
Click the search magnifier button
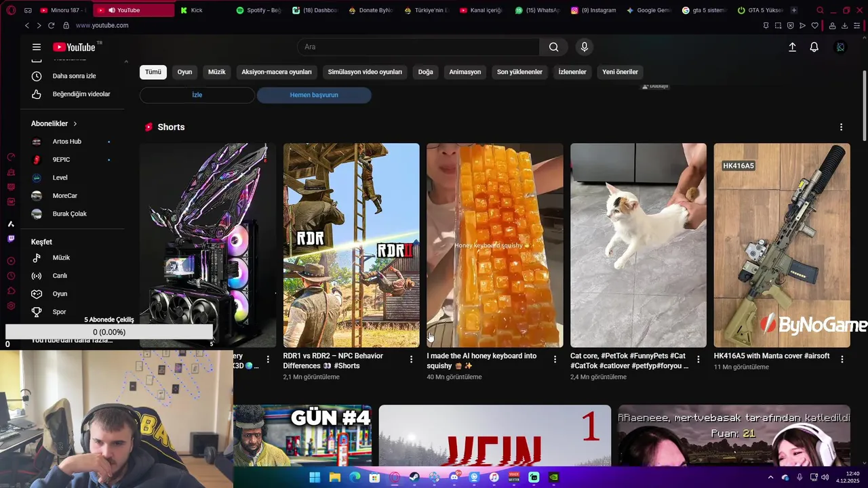coord(554,47)
